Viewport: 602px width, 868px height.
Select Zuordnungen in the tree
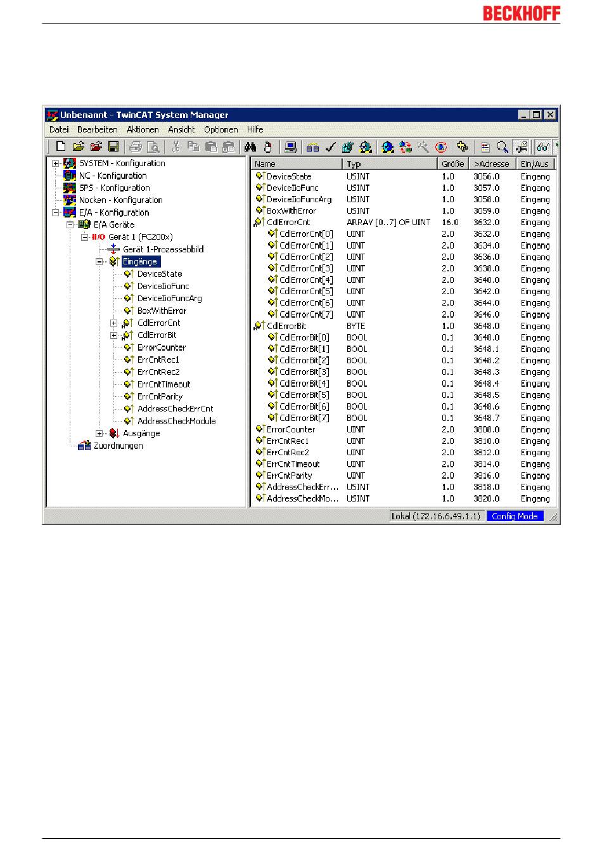coord(118,446)
